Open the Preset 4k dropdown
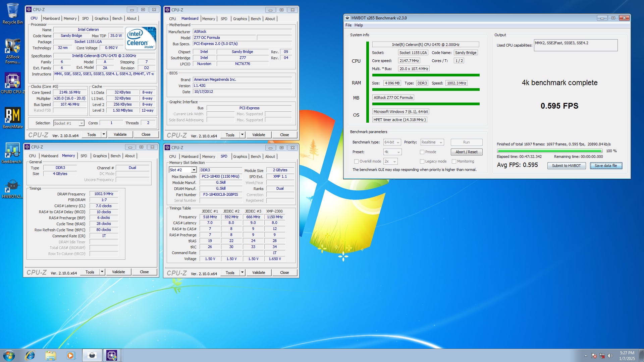The image size is (644, 362). pos(392,152)
